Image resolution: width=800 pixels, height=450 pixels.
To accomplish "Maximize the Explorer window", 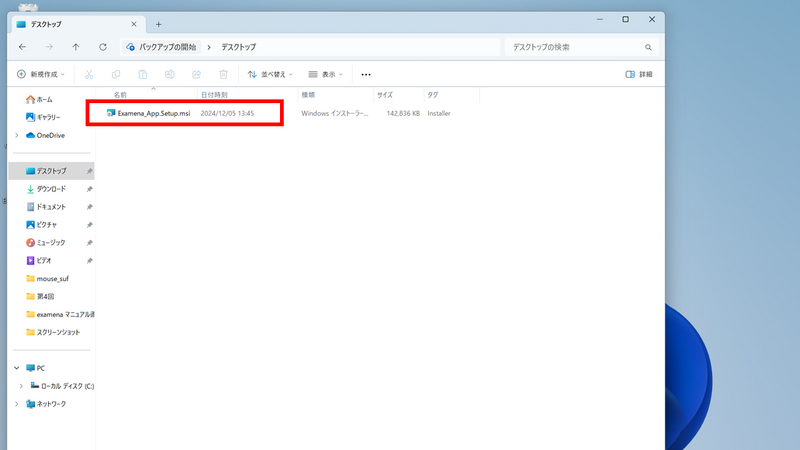I will coord(626,19).
